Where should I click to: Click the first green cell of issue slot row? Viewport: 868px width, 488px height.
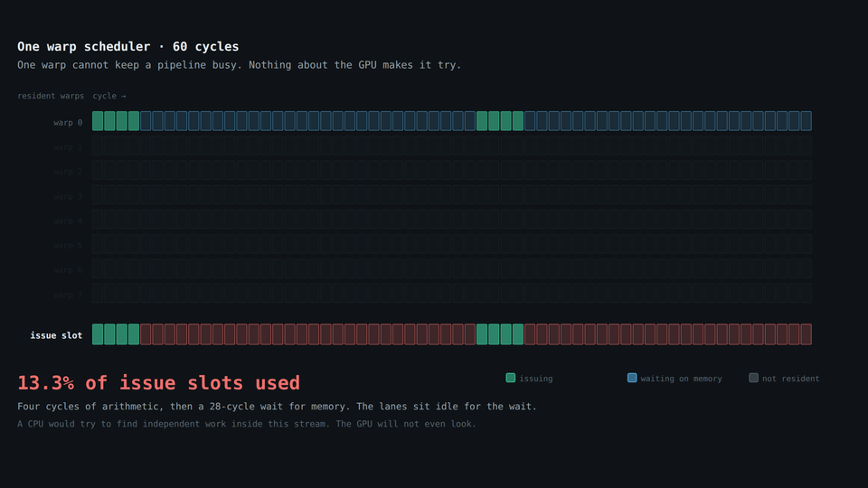tap(98, 334)
